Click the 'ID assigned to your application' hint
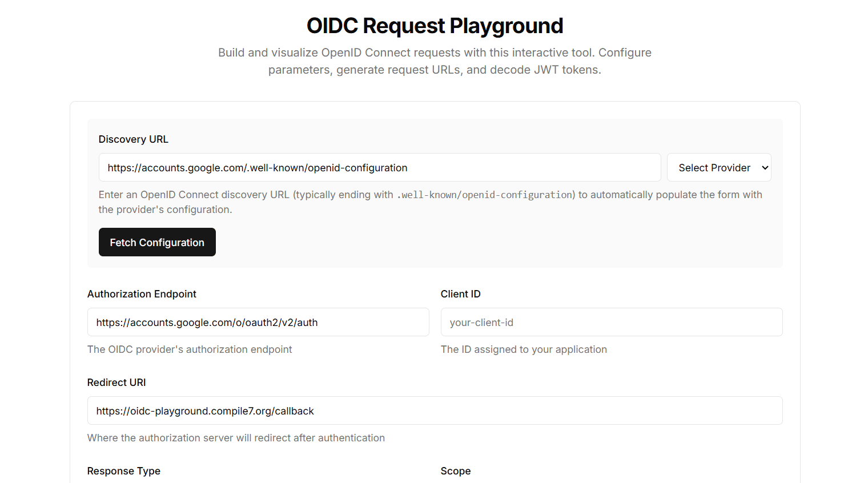The width and height of the screenshot is (868, 483). point(523,349)
